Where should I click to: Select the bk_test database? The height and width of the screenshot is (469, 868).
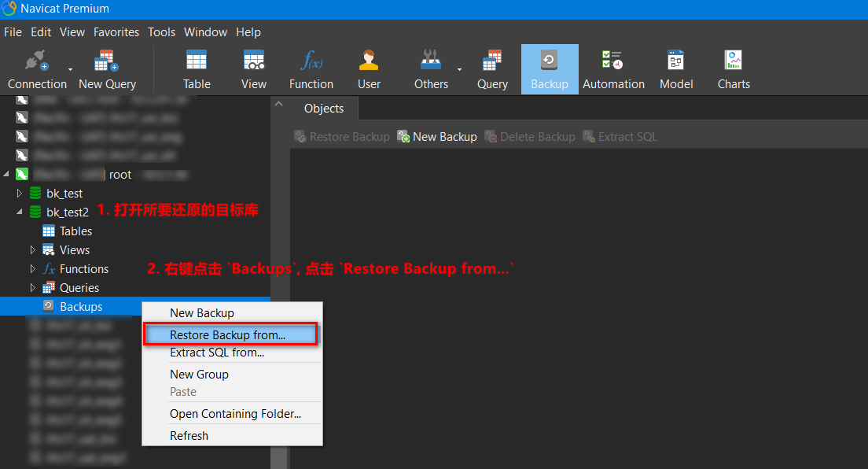coord(64,194)
